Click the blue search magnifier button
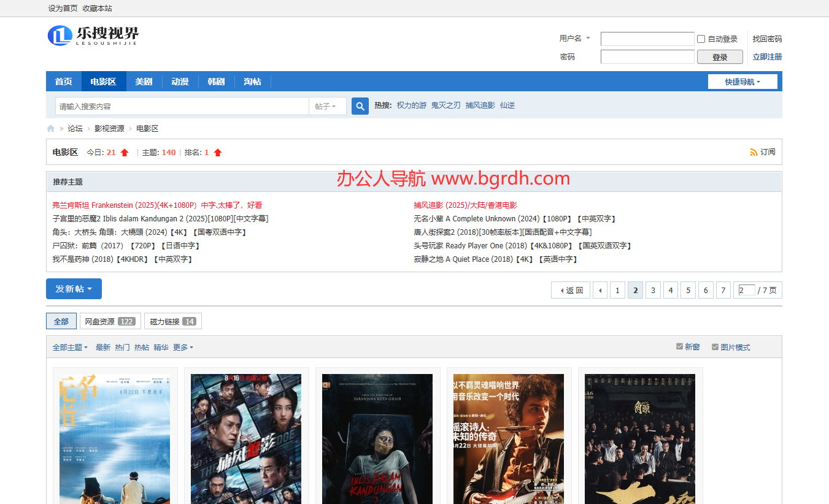This screenshot has width=829, height=504. tap(360, 106)
